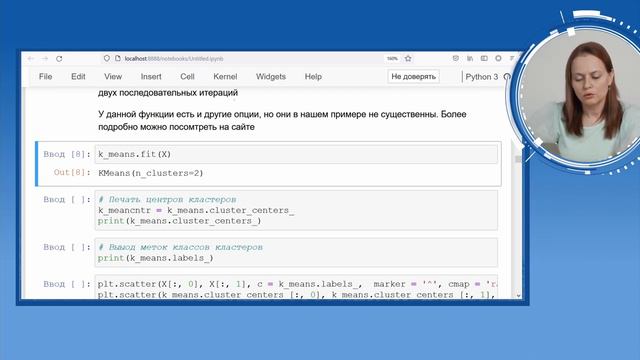Click the k_means.fit(X) code cell
Screen dimensions: 640x360
pos(296,154)
